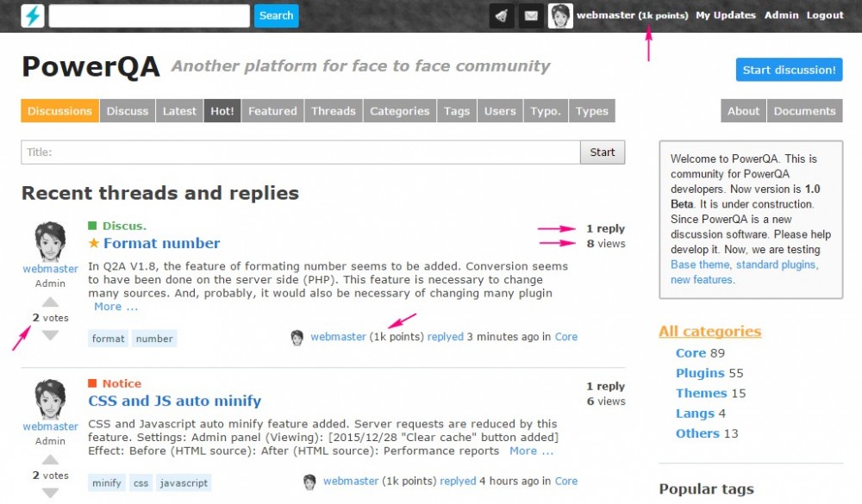Click the Title input field
Image resolution: width=862 pixels, height=504 pixels.
click(300, 152)
